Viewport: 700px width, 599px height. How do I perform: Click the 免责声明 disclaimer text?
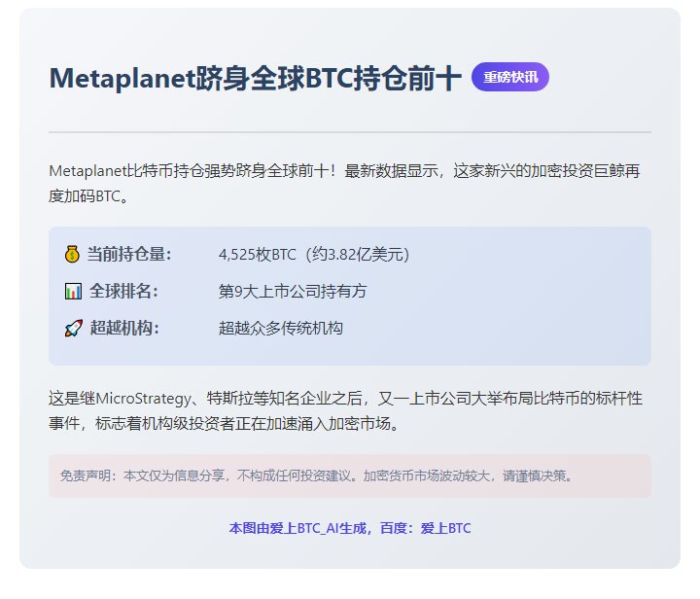(x=317, y=476)
